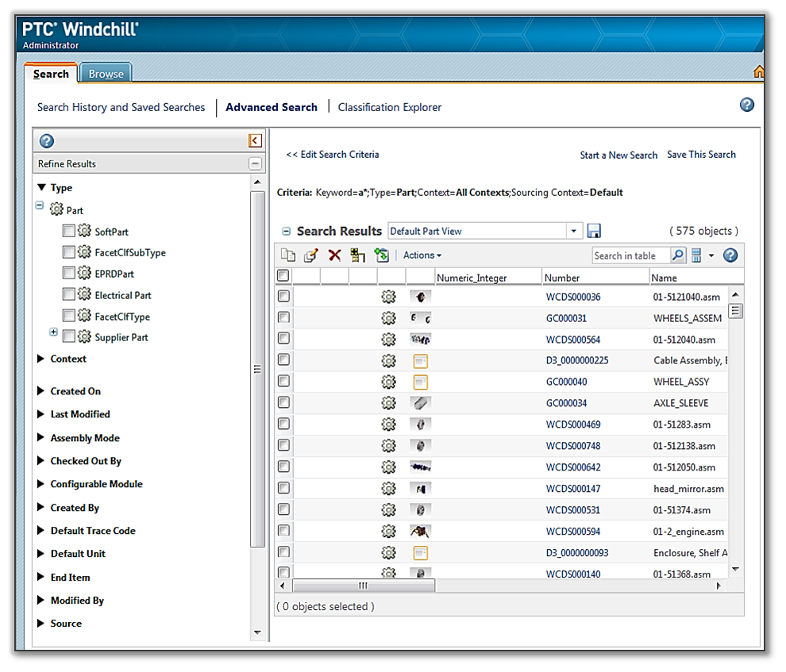Open the GC000040 part number link
Image resolution: width=786 pixels, height=672 pixels.
pos(566,382)
